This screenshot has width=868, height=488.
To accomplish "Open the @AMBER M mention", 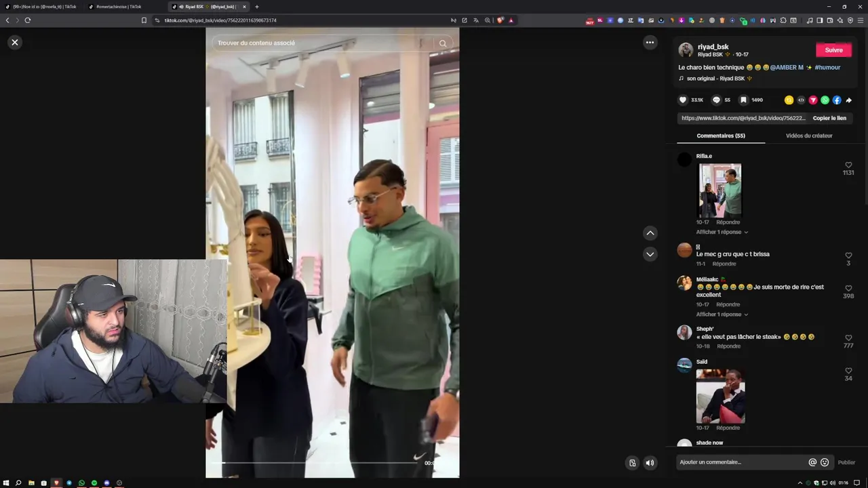I will pos(787,68).
